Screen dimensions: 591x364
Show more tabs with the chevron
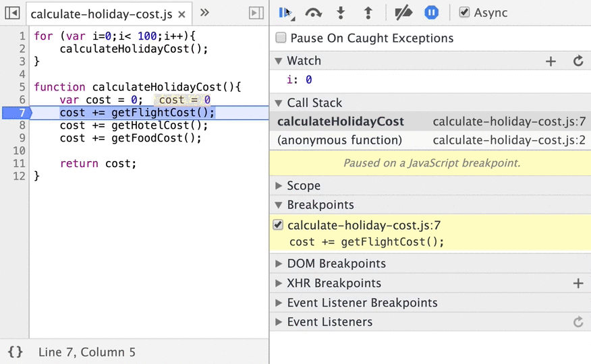click(x=204, y=13)
